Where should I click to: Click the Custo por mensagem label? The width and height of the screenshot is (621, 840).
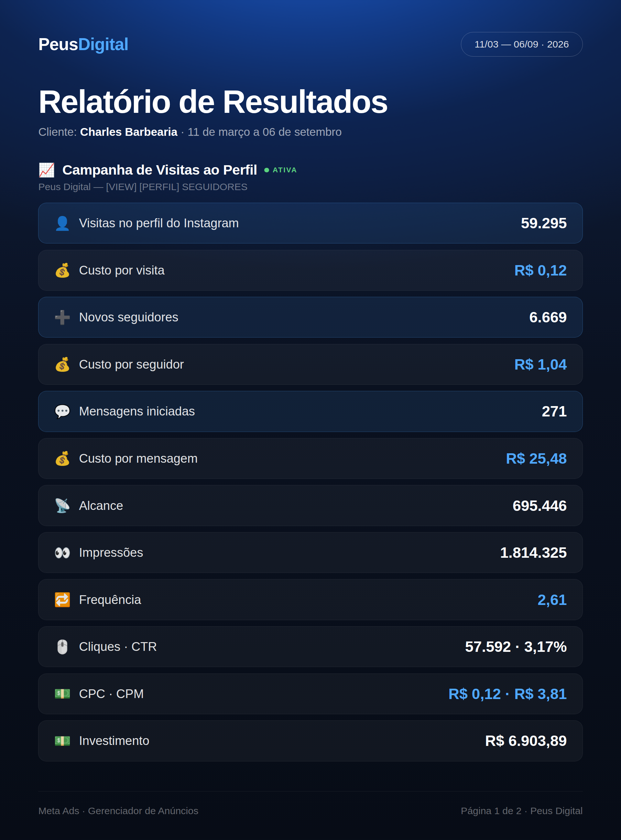tap(138, 458)
